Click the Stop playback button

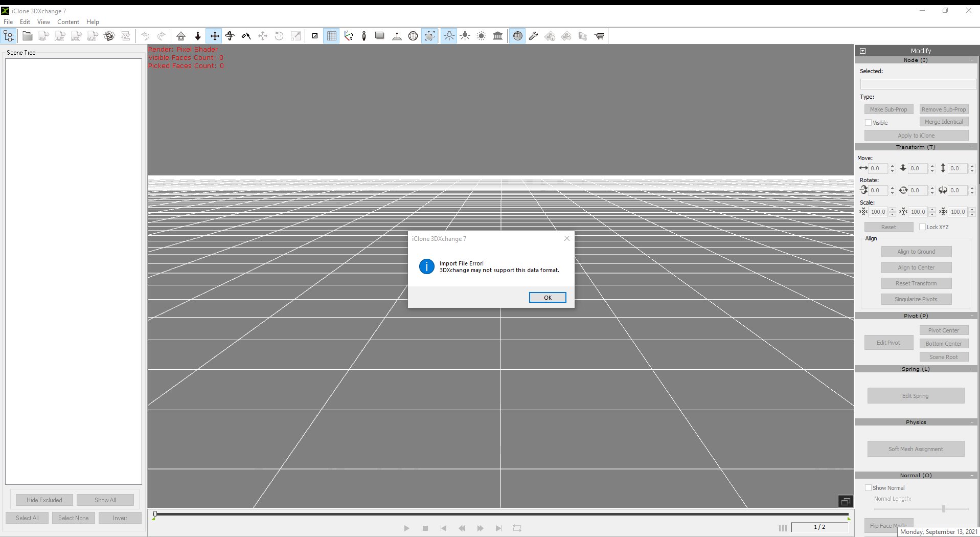pos(425,528)
